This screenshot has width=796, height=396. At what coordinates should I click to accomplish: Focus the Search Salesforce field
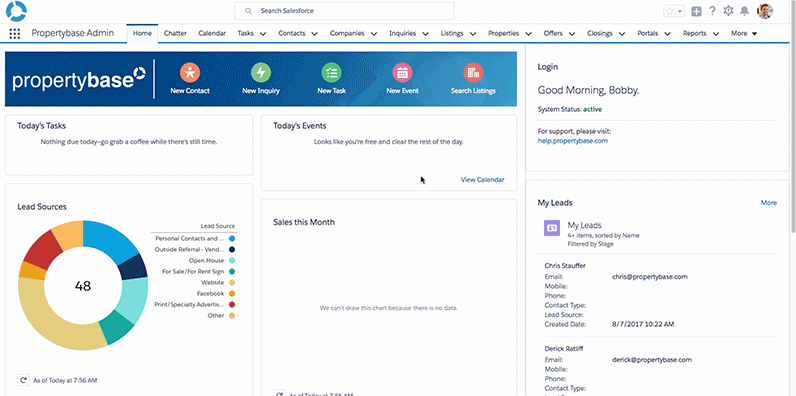pyautogui.click(x=344, y=11)
